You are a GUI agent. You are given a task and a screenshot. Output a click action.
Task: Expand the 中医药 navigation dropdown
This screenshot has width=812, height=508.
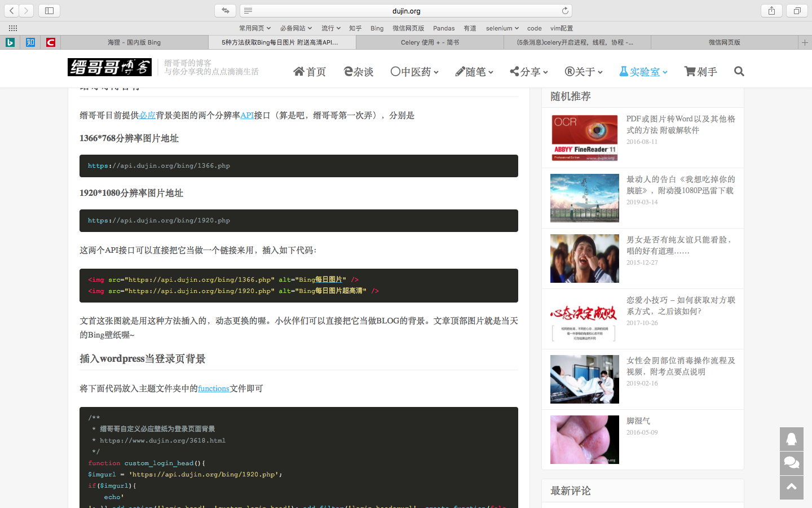tap(414, 72)
